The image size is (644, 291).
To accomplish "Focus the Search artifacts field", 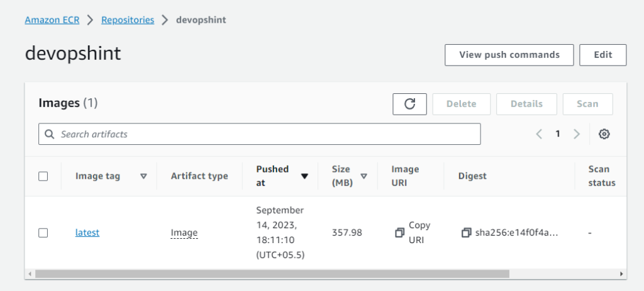I will point(260,134).
